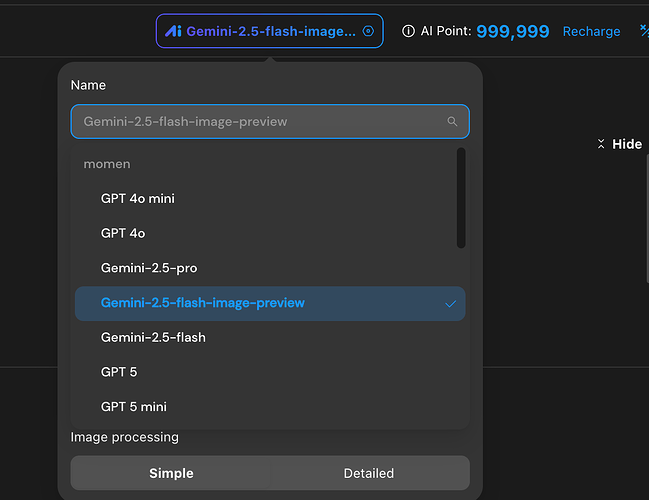Click the blue icon right of Recharge
Screen dimensions: 649x500
point(643,31)
